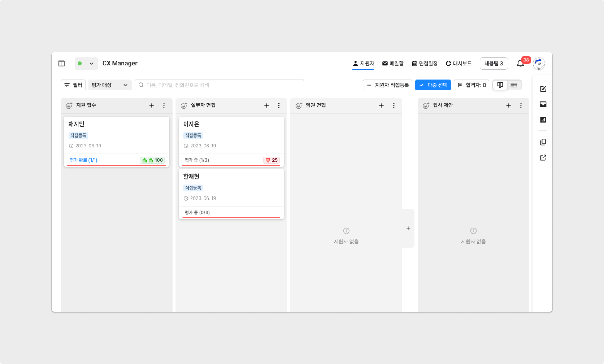
Task: Open the notification bell
Action: coord(520,64)
